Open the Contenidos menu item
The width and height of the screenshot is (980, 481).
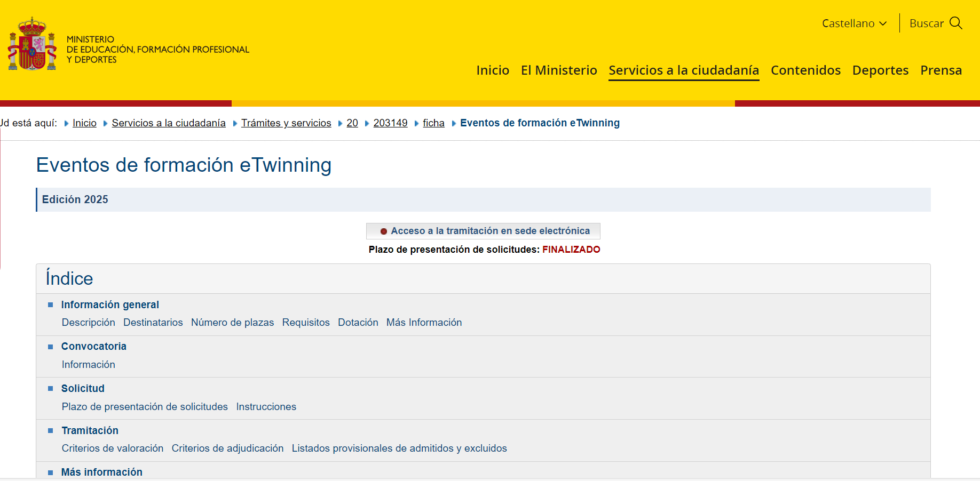coord(805,70)
